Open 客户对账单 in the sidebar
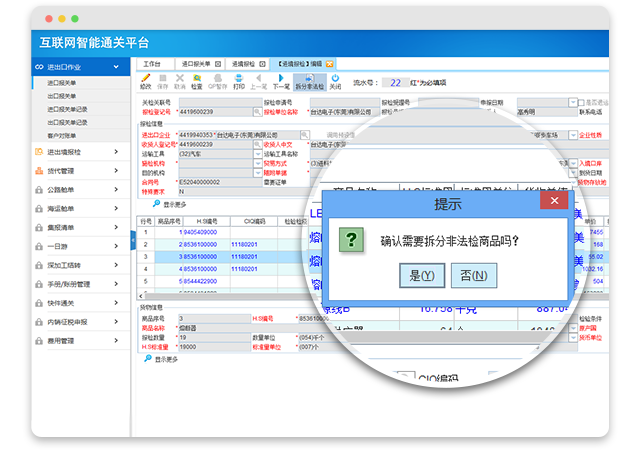This screenshot has width=640, height=458. pyautogui.click(x=61, y=136)
